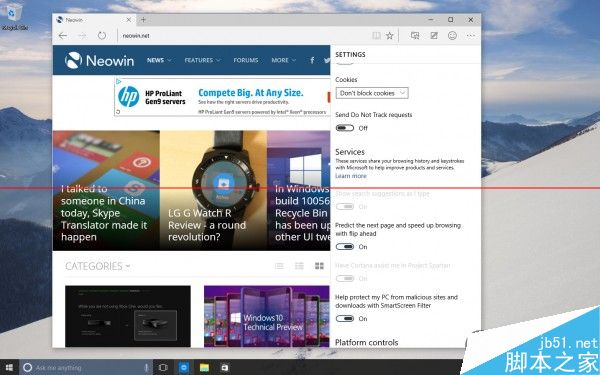Open the Recycle Bin desktop icon

tap(14, 16)
